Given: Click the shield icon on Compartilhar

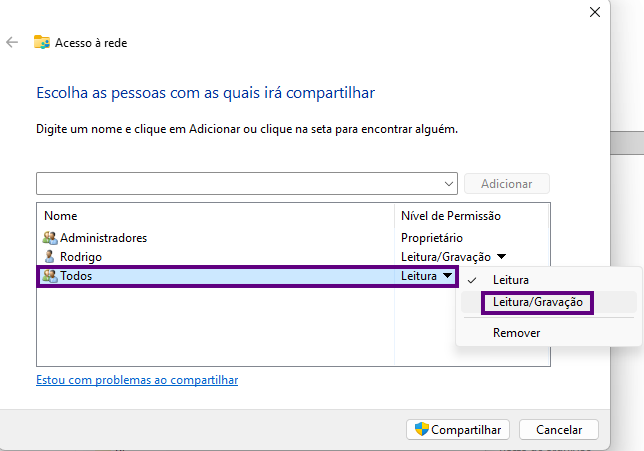Looking at the screenshot, I should tap(423, 429).
